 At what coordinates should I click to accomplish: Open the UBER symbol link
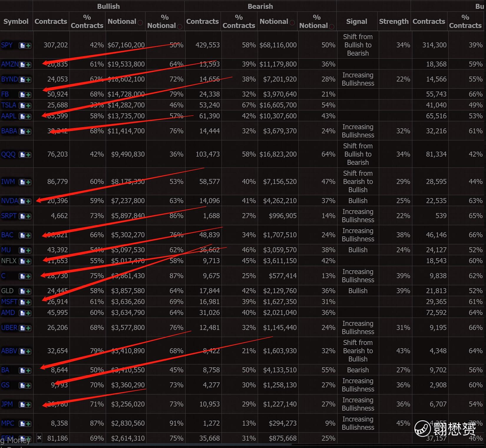click(x=9, y=328)
